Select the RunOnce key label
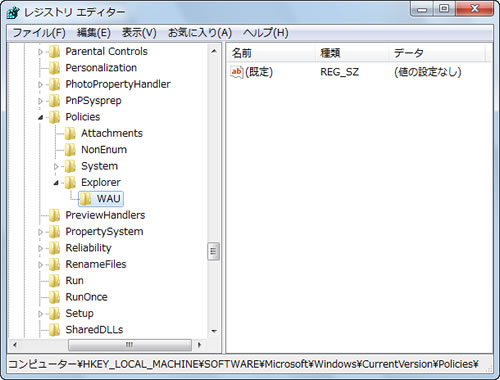The width and height of the screenshot is (500, 380). coord(86,297)
